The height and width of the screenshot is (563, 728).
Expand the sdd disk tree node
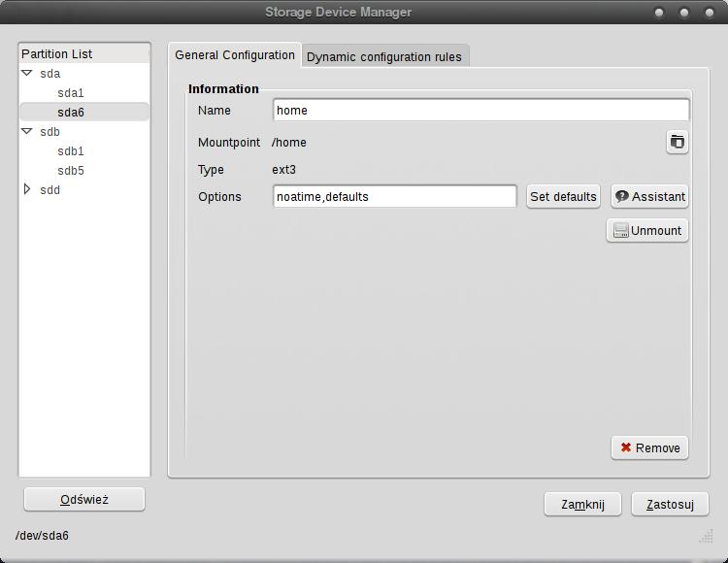tap(27, 189)
